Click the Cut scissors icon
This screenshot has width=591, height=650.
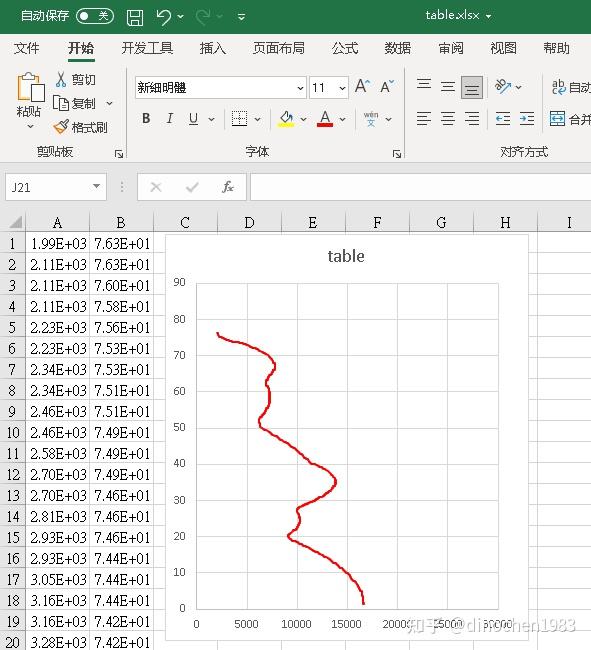tap(61, 79)
